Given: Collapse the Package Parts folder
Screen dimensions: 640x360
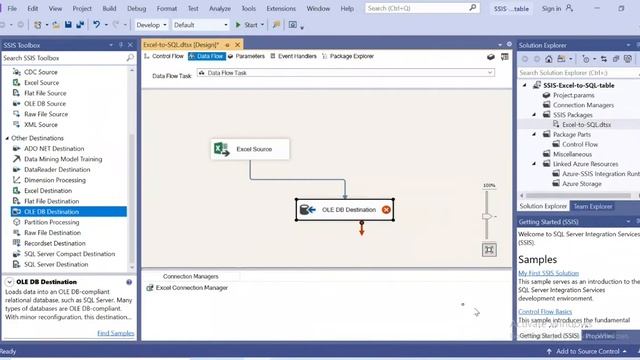Looking at the screenshot, I should (534, 134).
